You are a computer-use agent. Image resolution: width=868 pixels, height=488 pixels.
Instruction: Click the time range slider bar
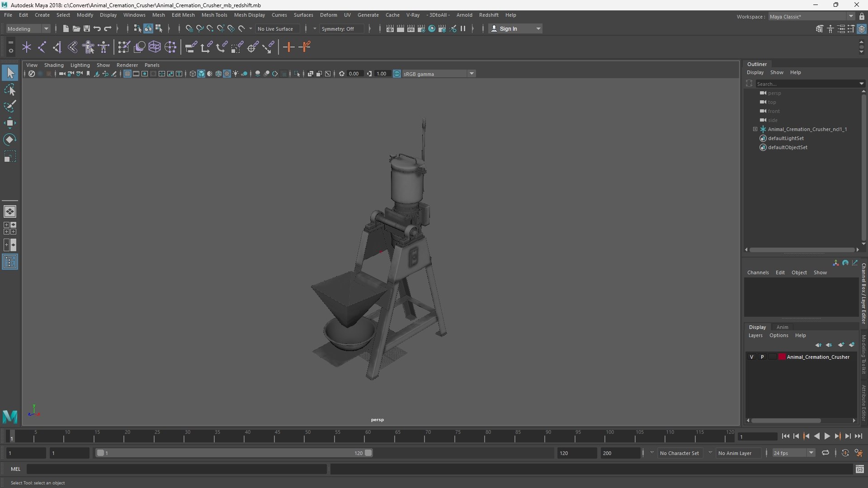click(234, 453)
